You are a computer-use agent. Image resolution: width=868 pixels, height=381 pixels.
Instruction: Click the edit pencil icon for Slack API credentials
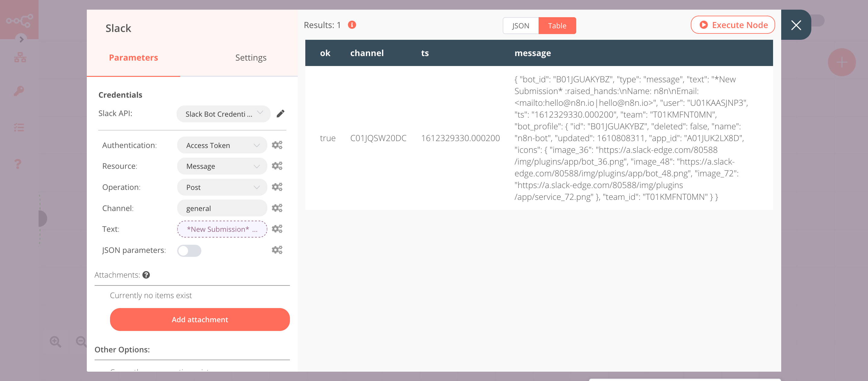(282, 114)
